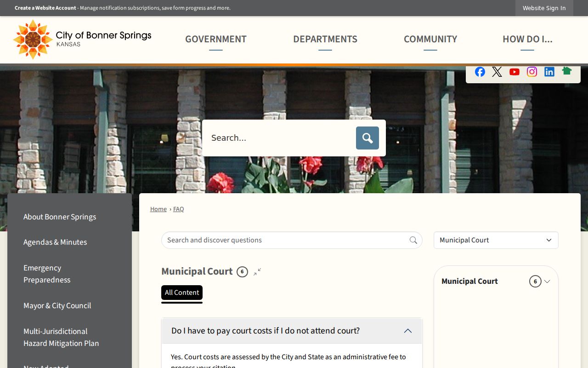The width and height of the screenshot is (588, 368).
Task: Click the Create a Website Account link
Action: coord(45,8)
